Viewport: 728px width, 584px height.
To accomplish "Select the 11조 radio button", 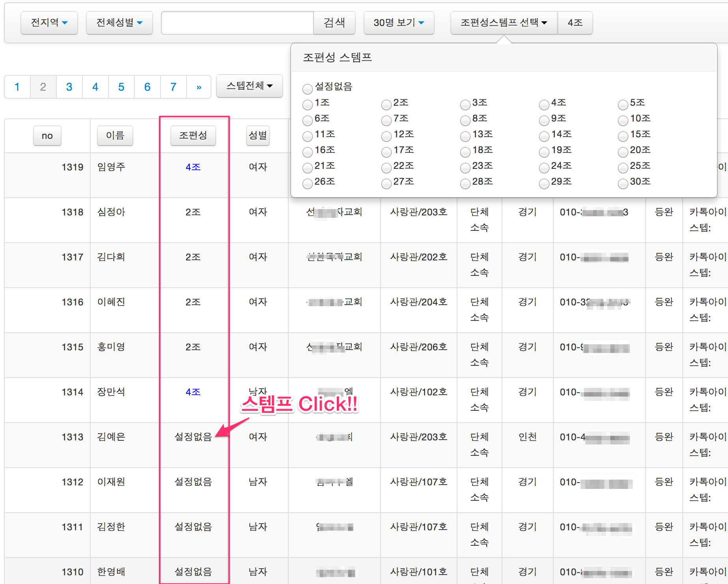I will click(308, 136).
